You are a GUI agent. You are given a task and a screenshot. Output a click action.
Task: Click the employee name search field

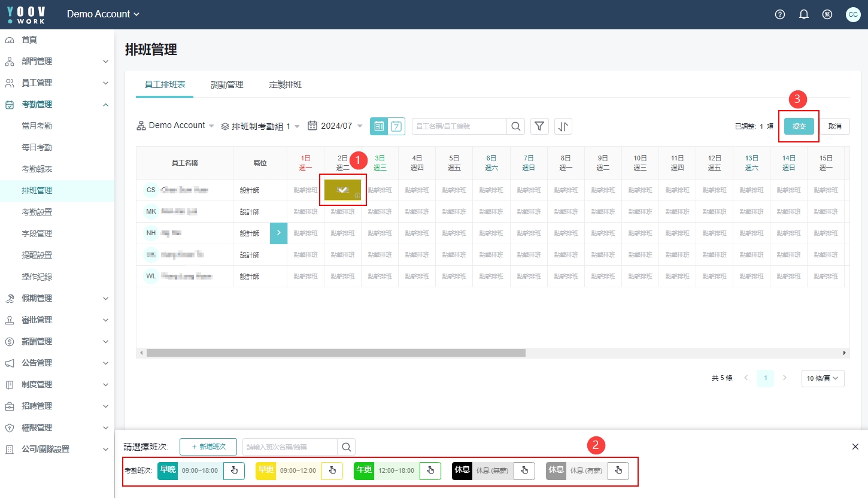pos(459,126)
